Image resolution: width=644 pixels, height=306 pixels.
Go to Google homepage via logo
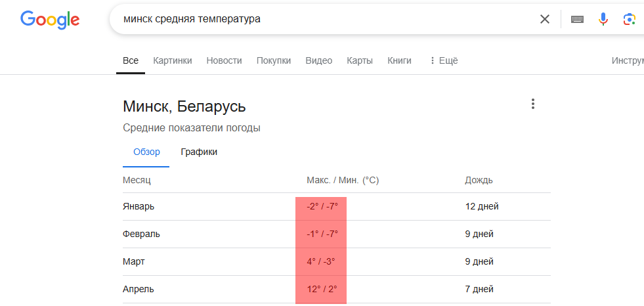click(50, 20)
